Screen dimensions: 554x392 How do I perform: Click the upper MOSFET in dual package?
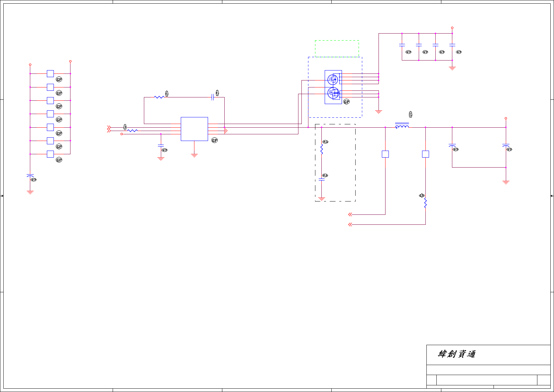(x=333, y=79)
